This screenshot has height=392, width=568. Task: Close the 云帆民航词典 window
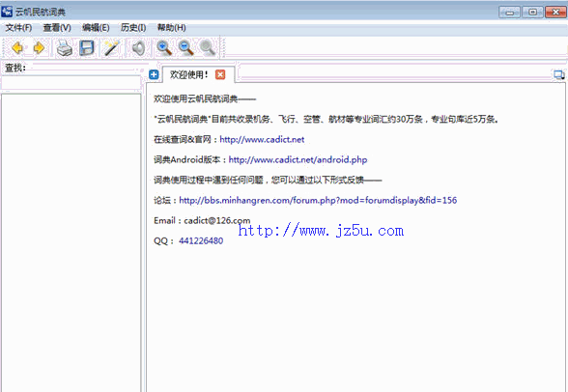click(x=555, y=12)
